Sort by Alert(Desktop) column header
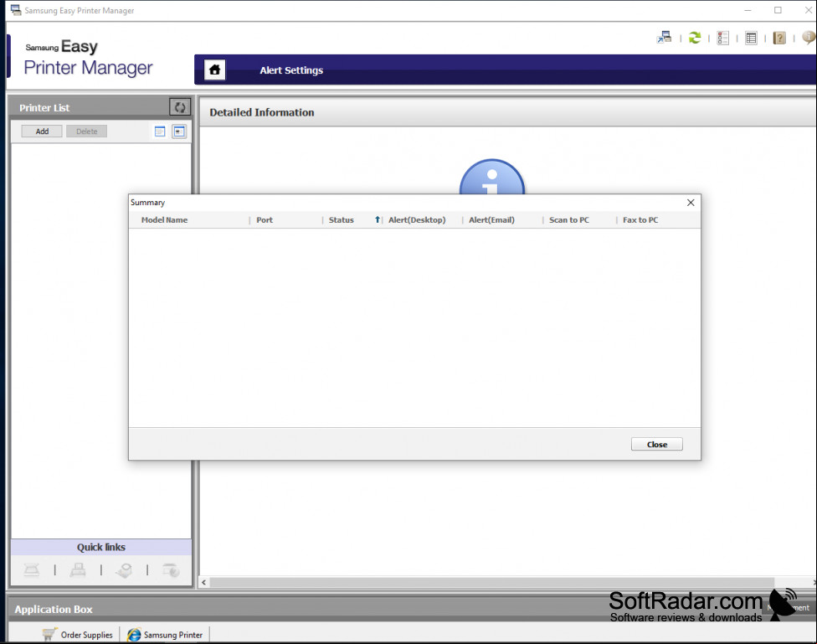Screen dimensions: 817x644 click(417, 220)
